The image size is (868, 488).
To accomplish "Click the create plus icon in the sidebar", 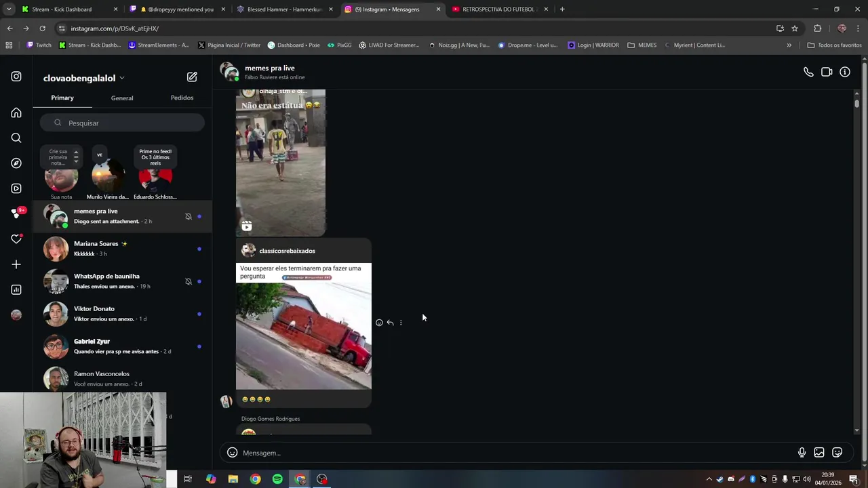I will (x=16, y=264).
